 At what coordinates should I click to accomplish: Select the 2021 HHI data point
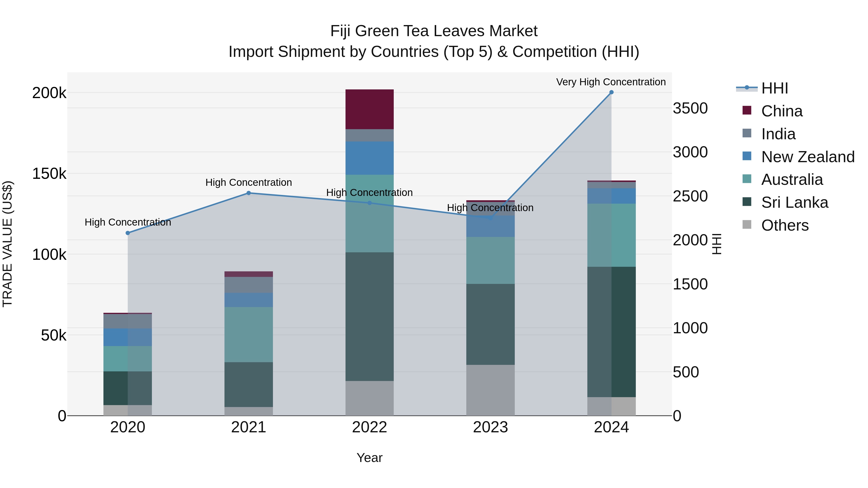click(249, 193)
